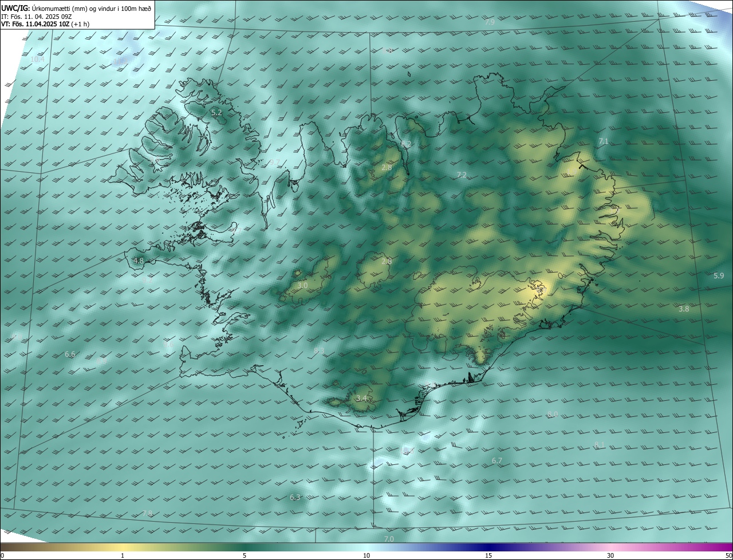The width and height of the screenshot is (733, 560).
Task: Click the 10.4 value label on the map
Action: 37,59
